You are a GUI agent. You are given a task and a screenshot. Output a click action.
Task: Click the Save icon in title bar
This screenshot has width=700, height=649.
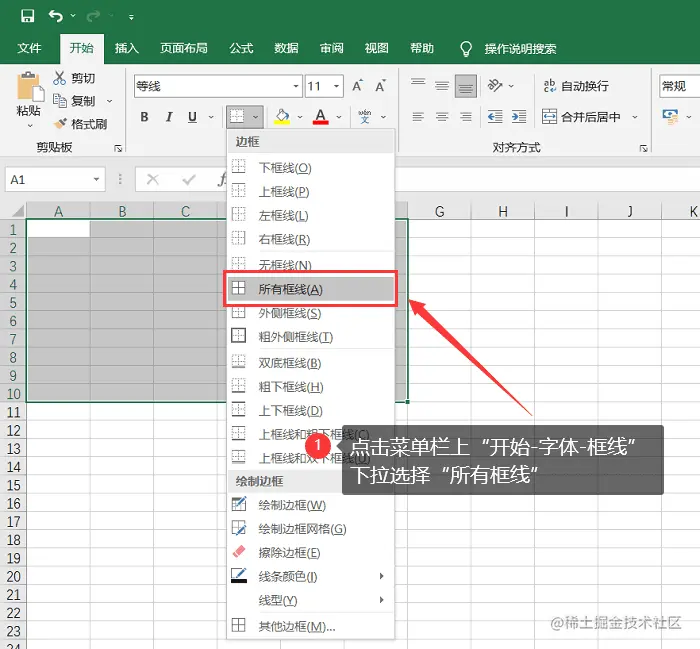(27, 17)
